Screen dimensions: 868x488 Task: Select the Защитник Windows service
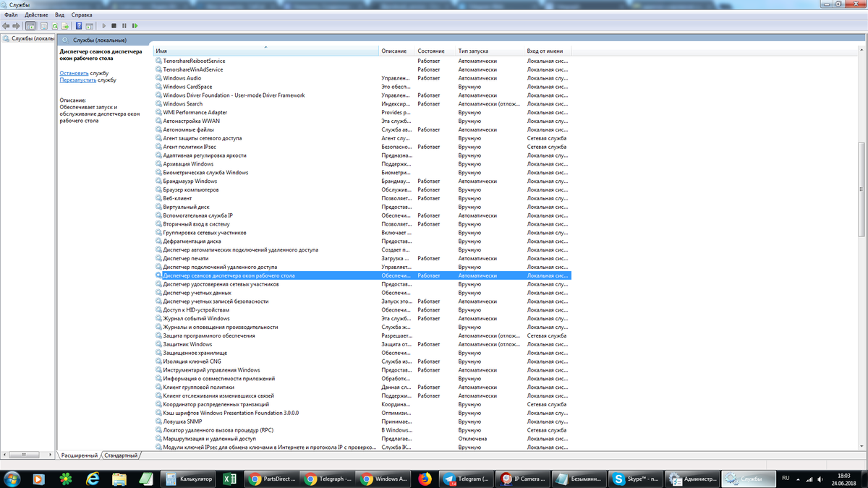tap(362, 344)
